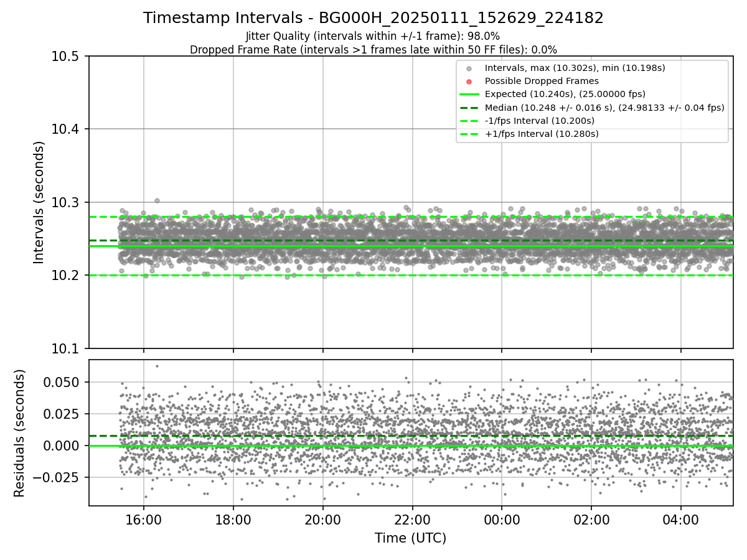
Task: Click the 'Median (10.248 +/- 0.016 s)' legend entry
Action: [604, 107]
